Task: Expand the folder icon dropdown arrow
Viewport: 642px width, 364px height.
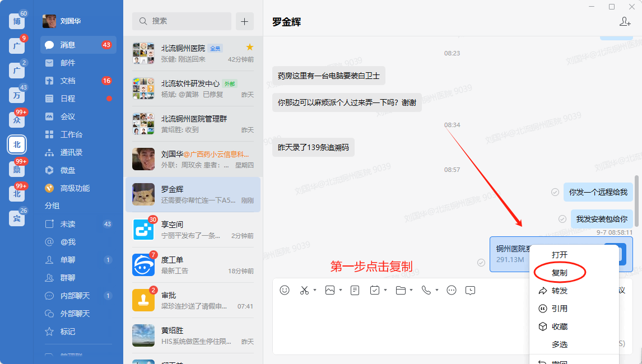Action: click(x=411, y=290)
